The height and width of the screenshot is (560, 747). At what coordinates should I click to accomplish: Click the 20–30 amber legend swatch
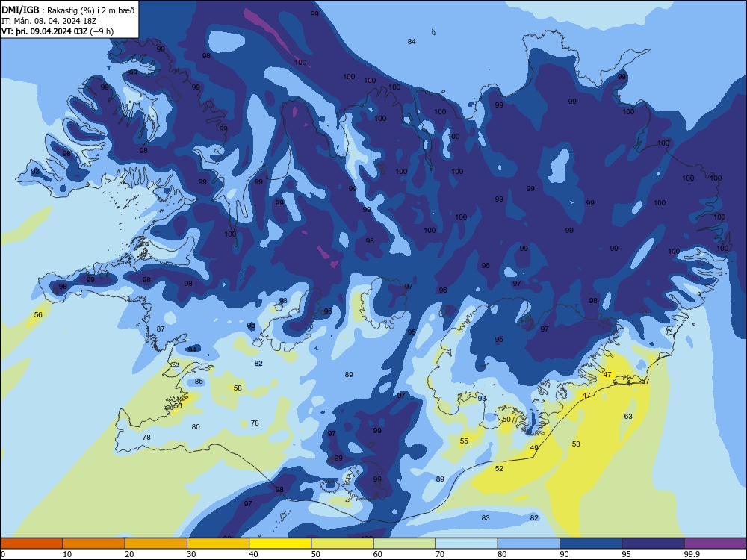(156, 544)
